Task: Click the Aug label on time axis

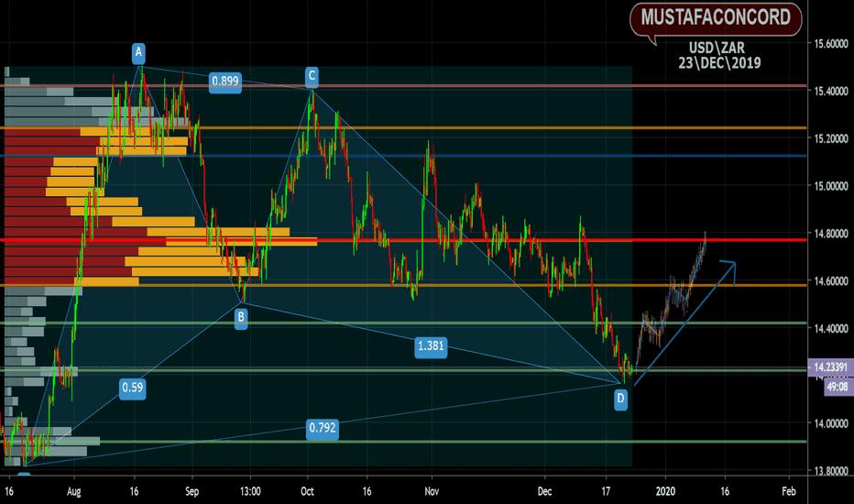Action: click(74, 491)
